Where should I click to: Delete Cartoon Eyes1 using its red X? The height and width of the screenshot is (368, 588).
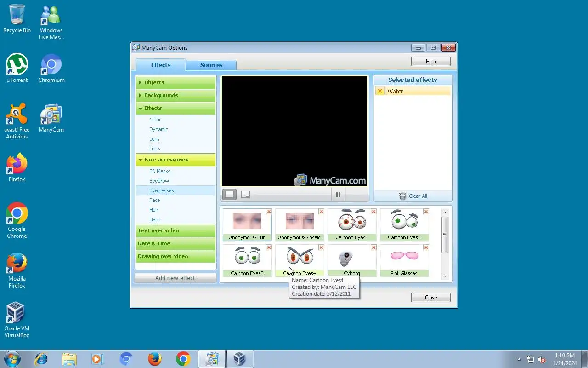coord(373,212)
